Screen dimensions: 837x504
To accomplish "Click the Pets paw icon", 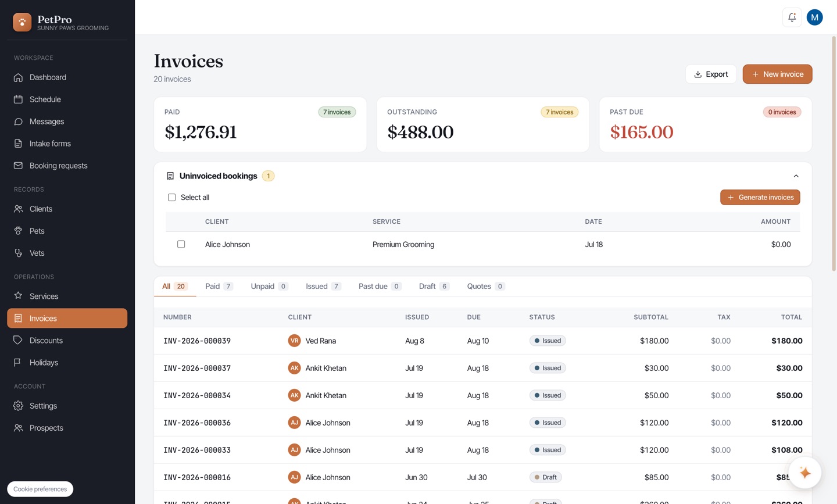I will coord(19,231).
